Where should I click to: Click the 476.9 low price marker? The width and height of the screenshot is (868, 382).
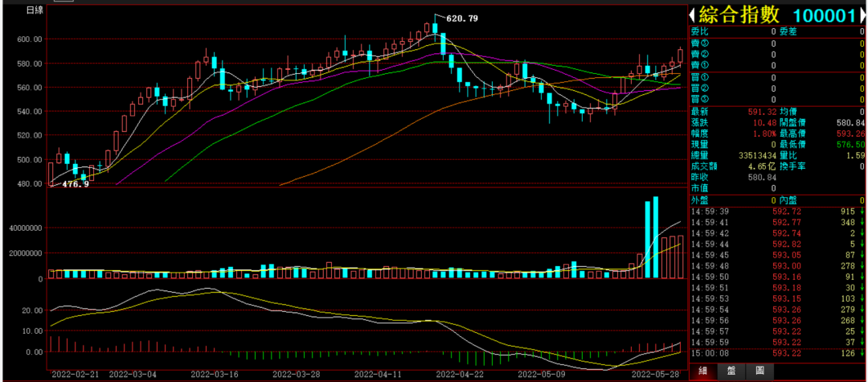(75, 184)
